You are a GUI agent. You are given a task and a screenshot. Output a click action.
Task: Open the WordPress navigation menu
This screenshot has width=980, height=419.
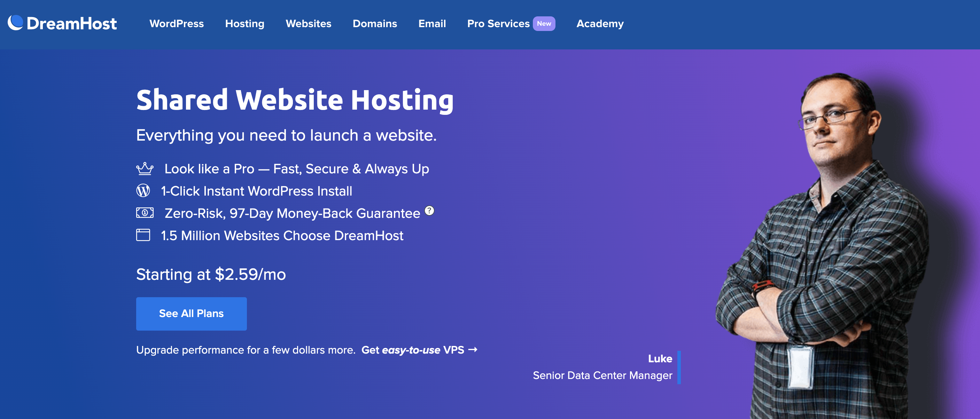coord(177,24)
